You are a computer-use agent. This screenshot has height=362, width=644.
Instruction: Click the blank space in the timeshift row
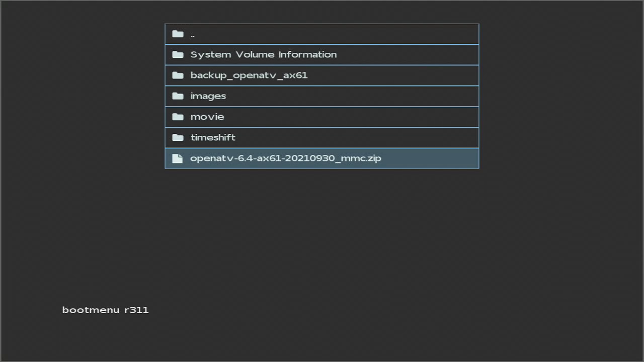pos(352,137)
